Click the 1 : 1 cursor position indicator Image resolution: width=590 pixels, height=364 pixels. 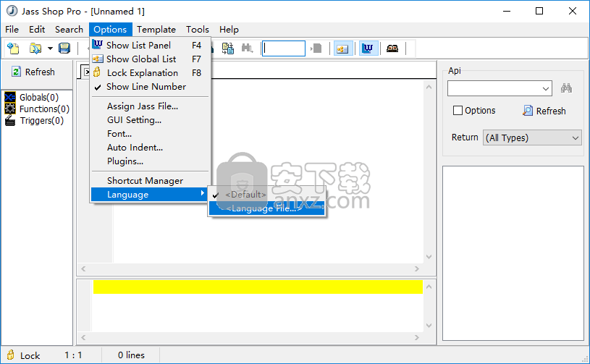[x=73, y=355]
